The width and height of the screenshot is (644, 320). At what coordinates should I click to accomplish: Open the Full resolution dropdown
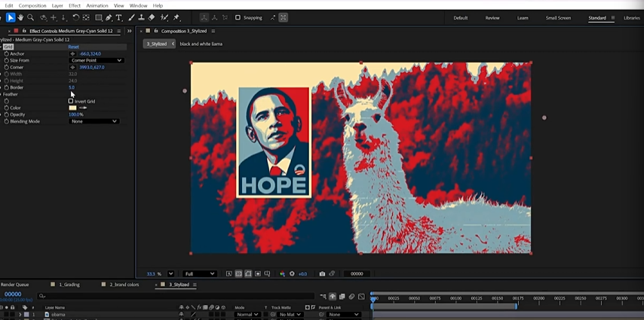(x=200, y=274)
